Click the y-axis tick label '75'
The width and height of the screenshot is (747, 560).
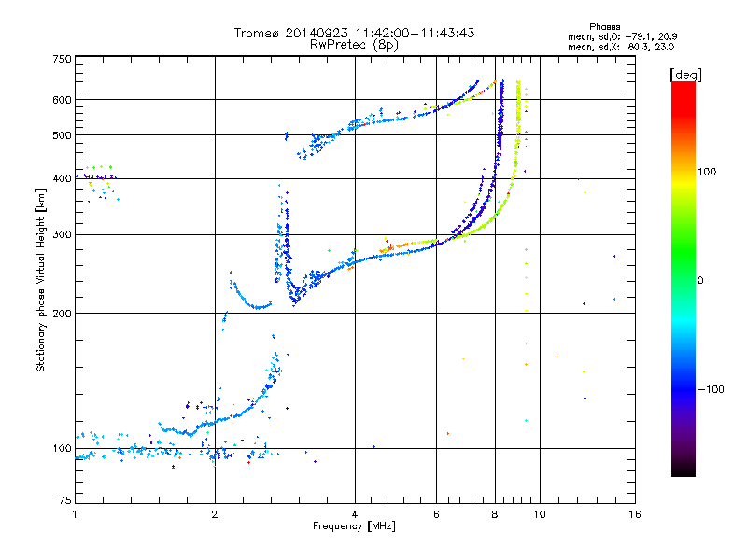(x=65, y=500)
